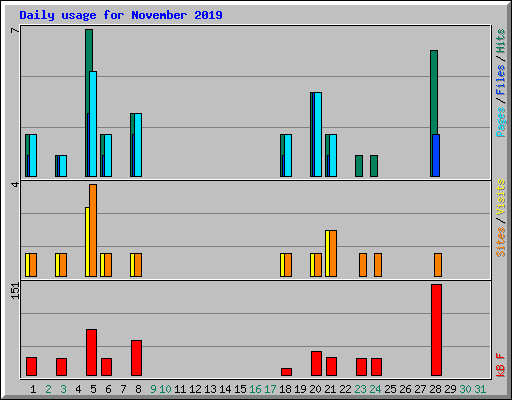Click the orange sites bar for day 5
Screen dimensions: 512x400
[x=93, y=230]
